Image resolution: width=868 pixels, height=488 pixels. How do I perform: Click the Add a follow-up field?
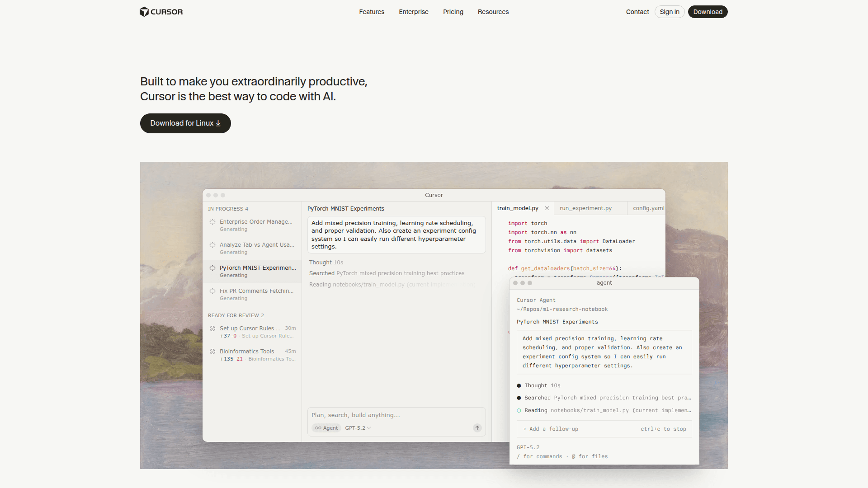coord(579,429)
